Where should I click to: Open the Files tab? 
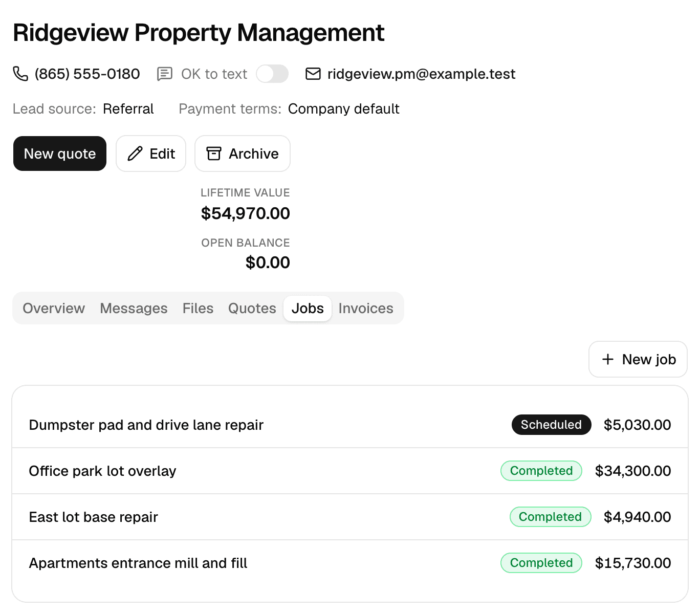coord(198,308)
